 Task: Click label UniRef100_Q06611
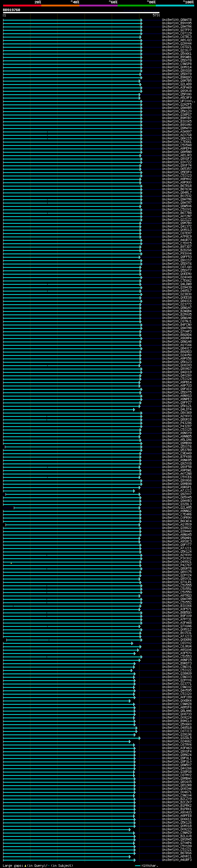(x=177, y=819)
